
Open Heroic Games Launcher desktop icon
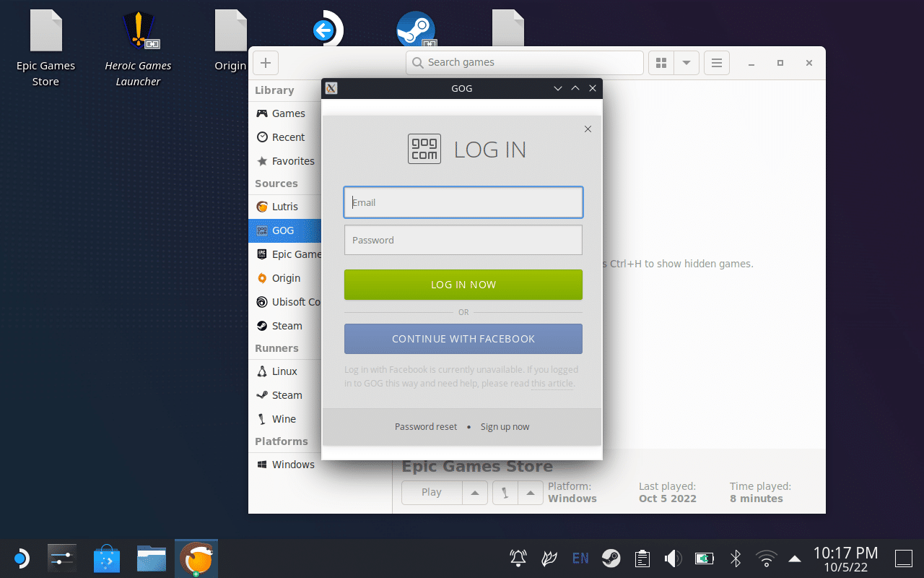coord(138,48)
